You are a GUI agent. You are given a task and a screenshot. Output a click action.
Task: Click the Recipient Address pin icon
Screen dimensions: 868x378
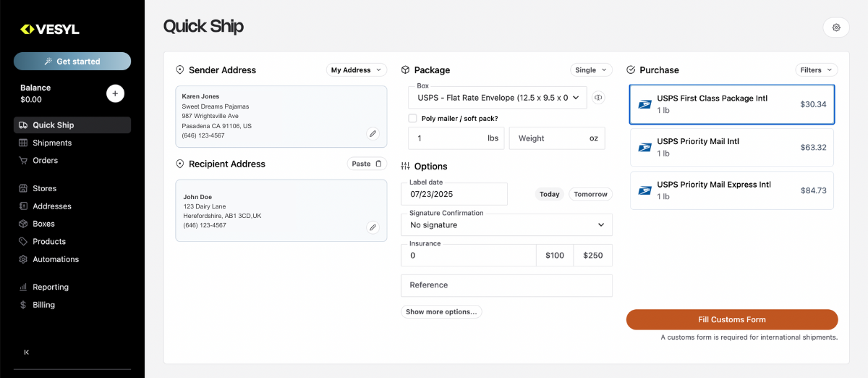(180, 164)
